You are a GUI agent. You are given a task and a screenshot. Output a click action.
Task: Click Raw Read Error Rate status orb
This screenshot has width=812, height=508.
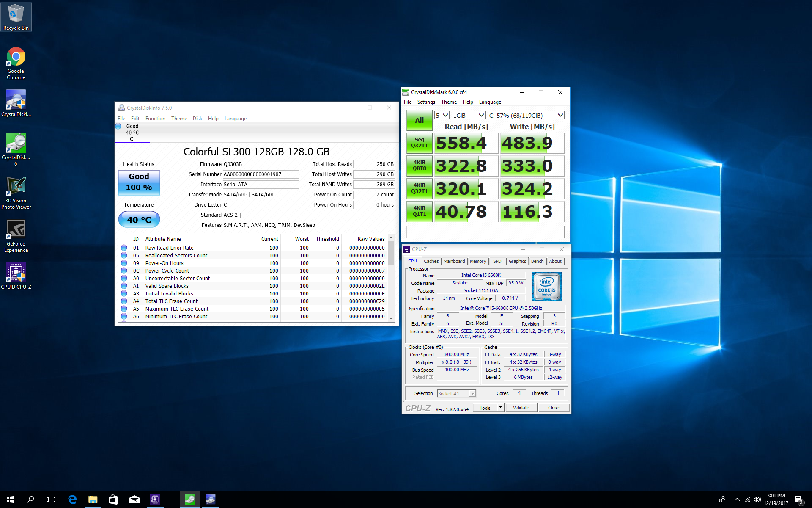[124, 248]
